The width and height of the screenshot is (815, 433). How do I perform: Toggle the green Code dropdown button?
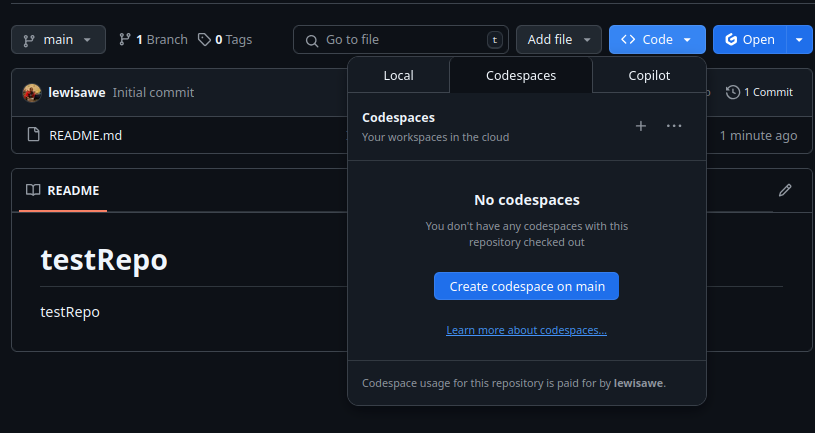click(x=657, y=40)
